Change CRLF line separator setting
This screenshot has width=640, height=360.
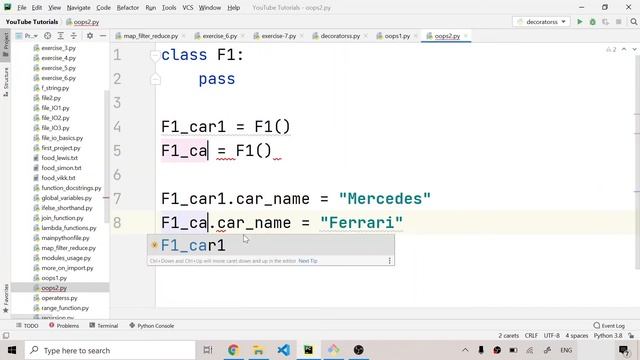[x=531, y=336]
